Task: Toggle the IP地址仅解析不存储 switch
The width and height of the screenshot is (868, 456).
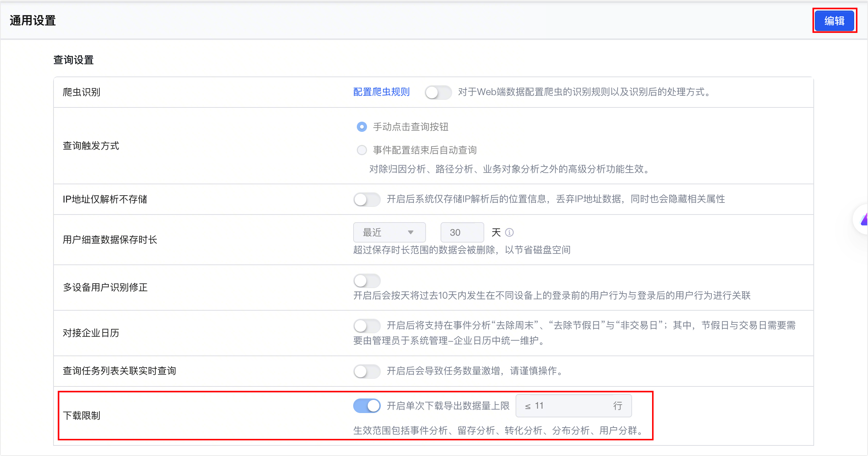Action: pyautogui.click(x=367, y=199)
